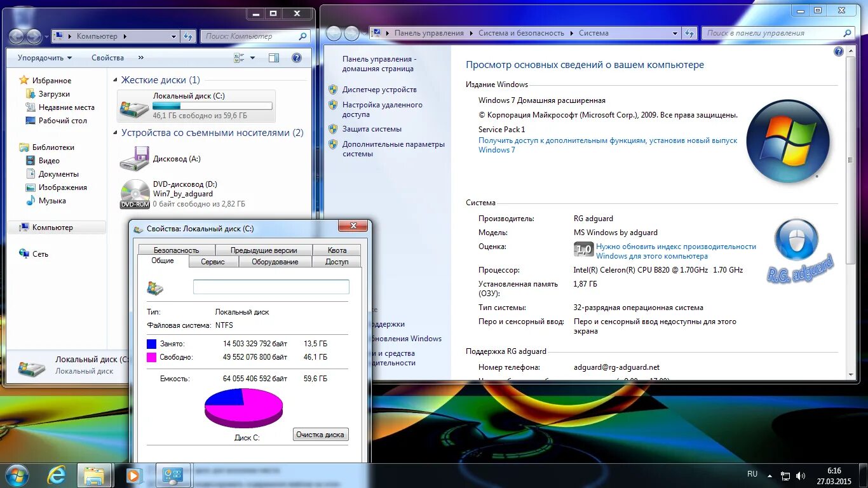Click the performance index 1,0 badge
Screen dimensions: 868x488
(583, 249)
